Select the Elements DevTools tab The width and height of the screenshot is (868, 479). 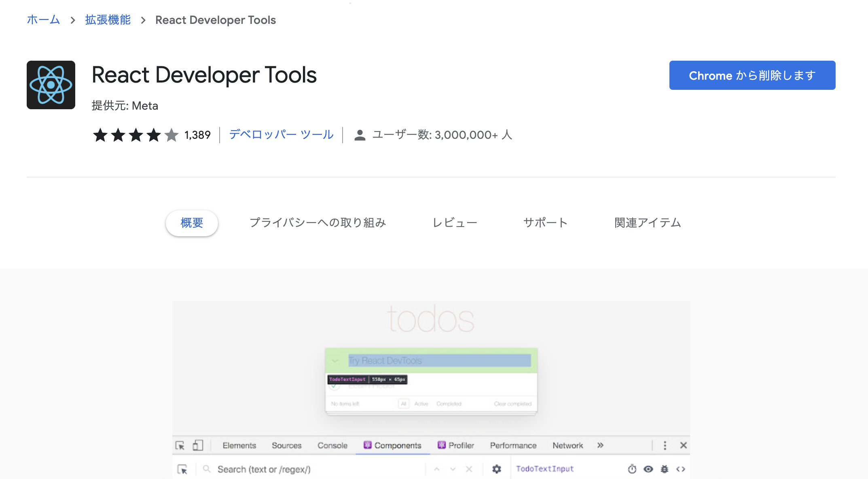pyautogui.click(x=239, y=445)
